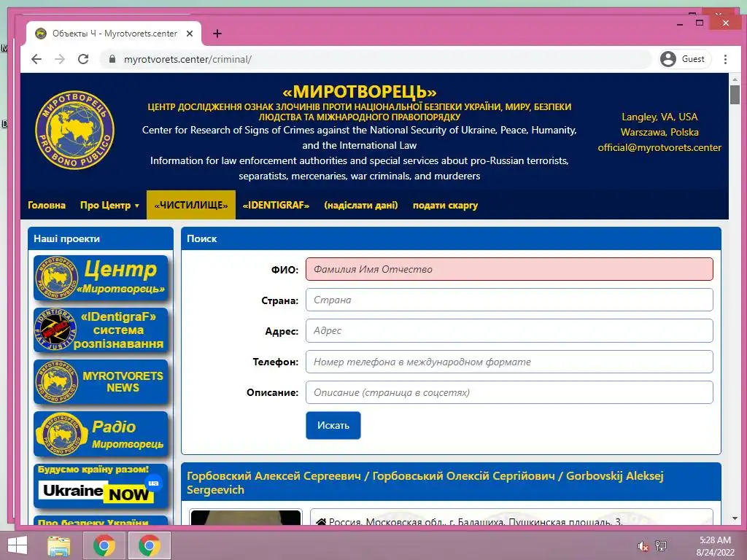
Task: Click the Страна input field
Action: point(509,300)
